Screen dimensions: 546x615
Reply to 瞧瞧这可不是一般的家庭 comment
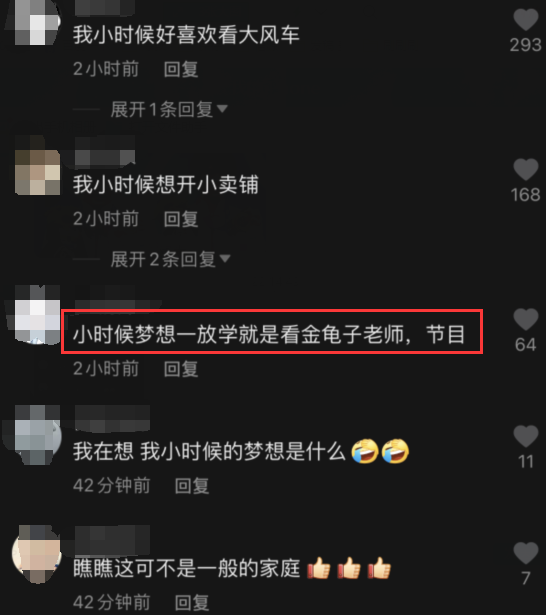pyautogui.click(x=192, y=602)
